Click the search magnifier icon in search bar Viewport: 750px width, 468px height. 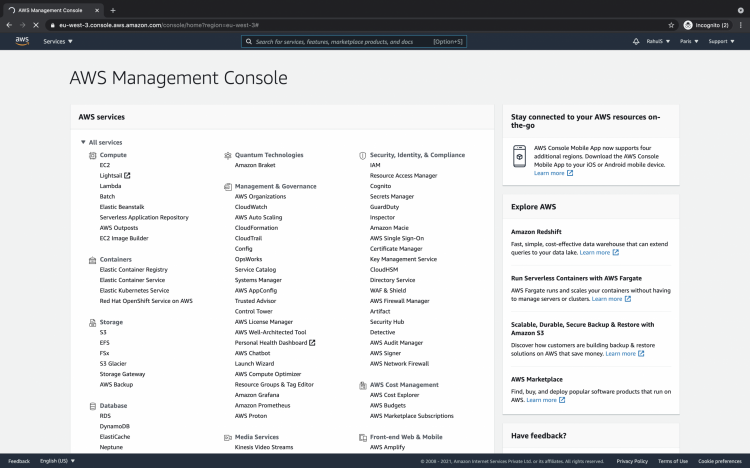coord(249,42)
